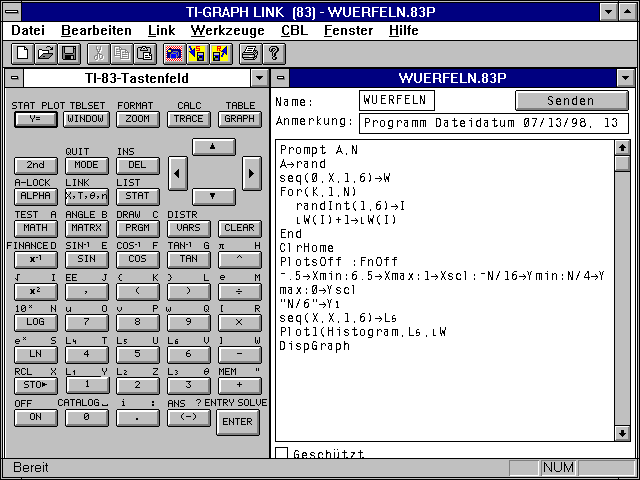This screenshot has width=640, height=480.
Task: Click the minus key on keypad
Action: [x=240, y=354]
